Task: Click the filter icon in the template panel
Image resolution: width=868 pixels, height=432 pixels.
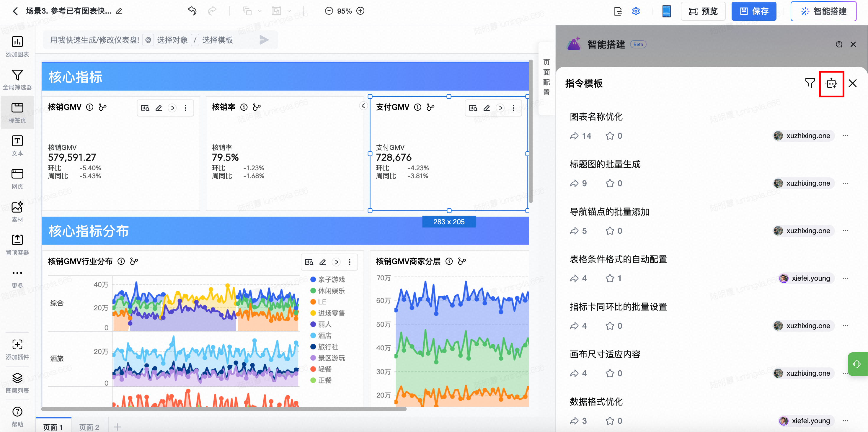Action: 810,83
